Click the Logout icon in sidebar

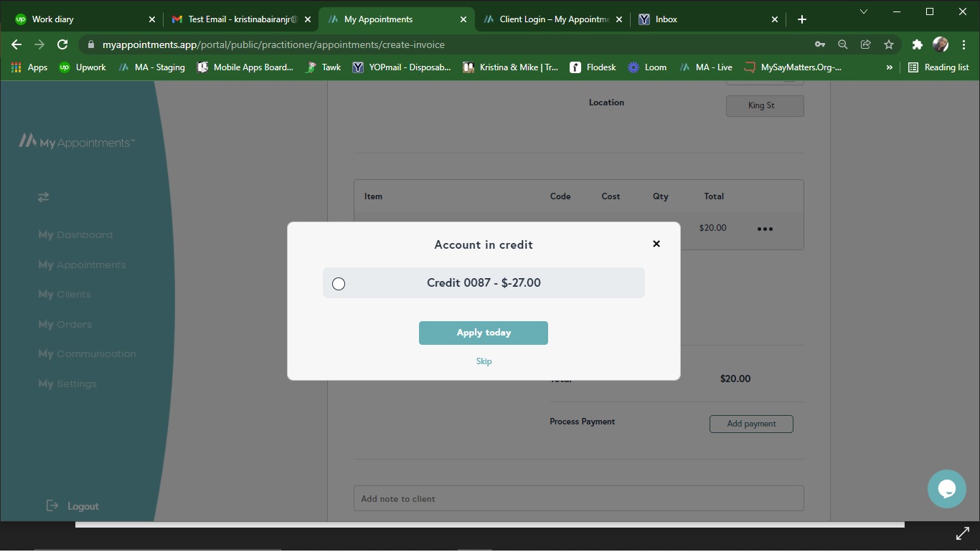[52, 506]
